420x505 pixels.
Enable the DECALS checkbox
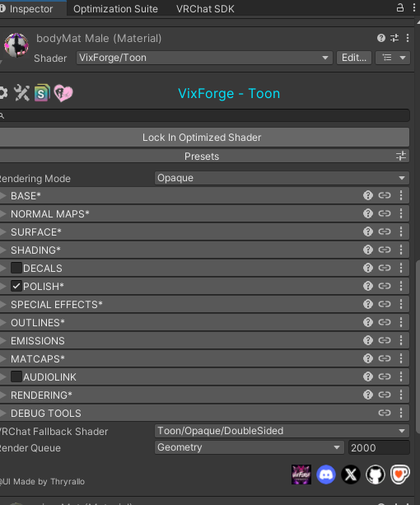coord(16,268)
